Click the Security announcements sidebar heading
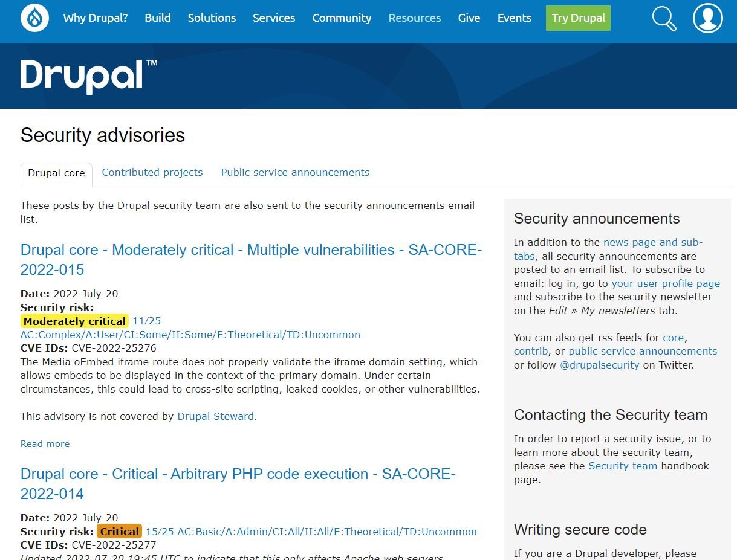Screen dimensions: 737x560 coord(597,219)
